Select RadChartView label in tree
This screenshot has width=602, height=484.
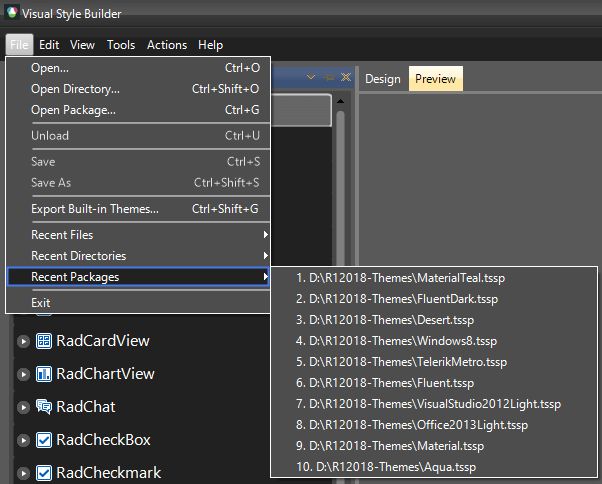click(106, 374)
